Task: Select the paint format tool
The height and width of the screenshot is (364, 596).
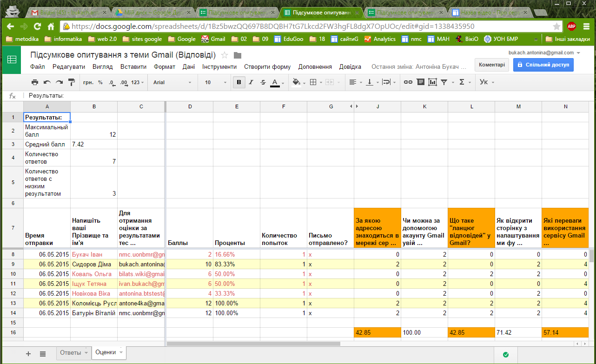Action: coord(71,82)
